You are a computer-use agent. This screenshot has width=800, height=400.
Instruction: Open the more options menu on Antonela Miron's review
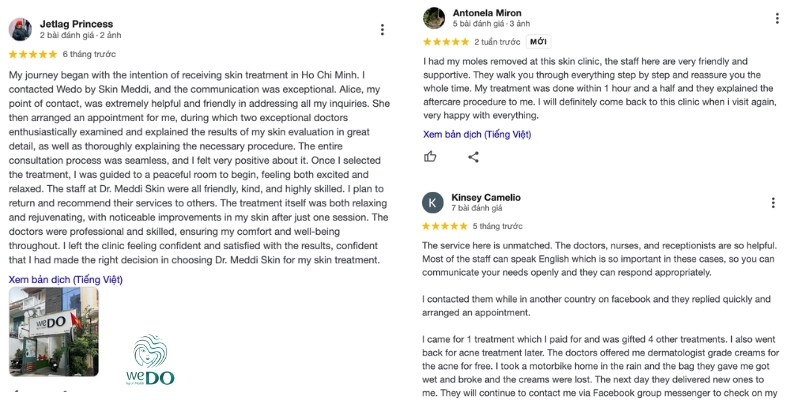pyautogui.click(x=777, y=18)
